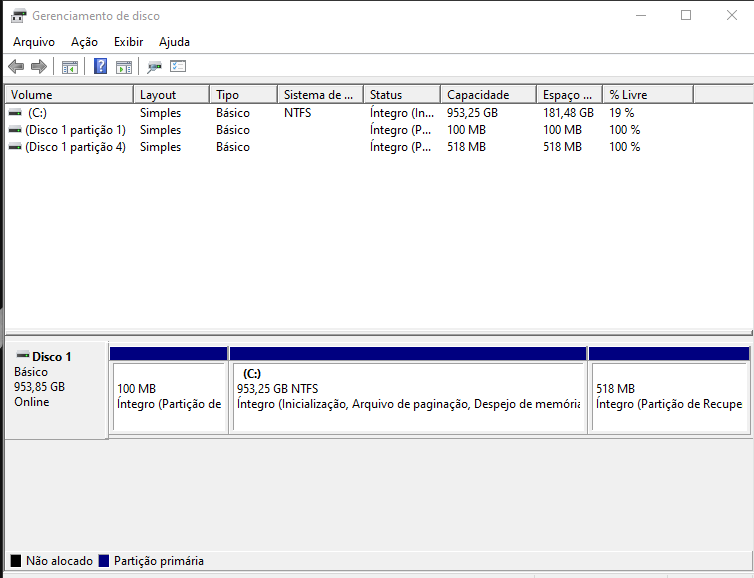Click the blue Partição primária legend swatch
The image size is (754, 578).
coord(103,561)
